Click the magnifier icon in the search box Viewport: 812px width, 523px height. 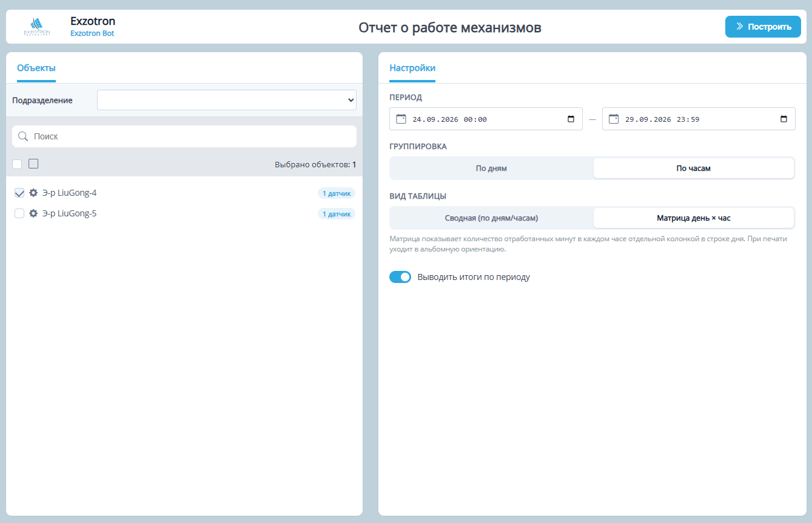pyautogui.click(x=23, y=136)
